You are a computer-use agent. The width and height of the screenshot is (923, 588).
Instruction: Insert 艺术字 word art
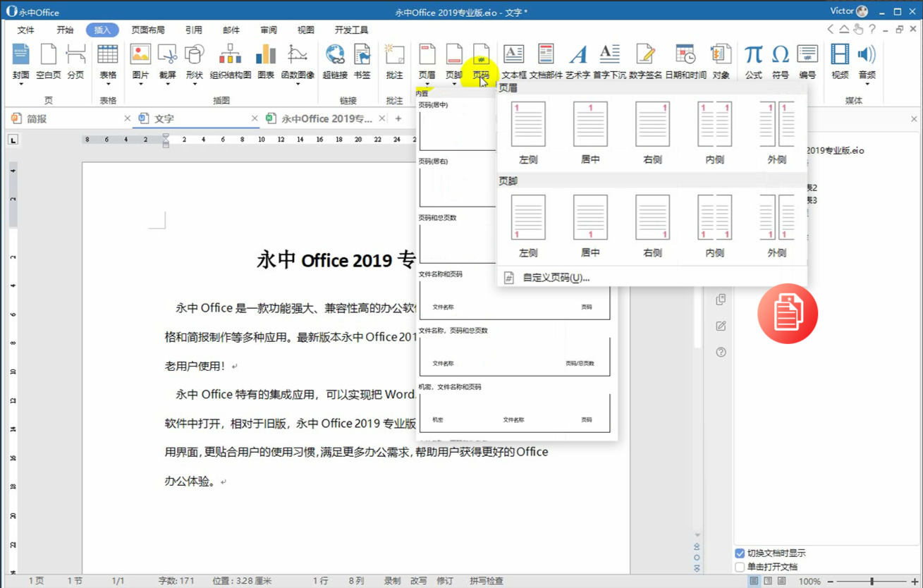pos(578,55)
